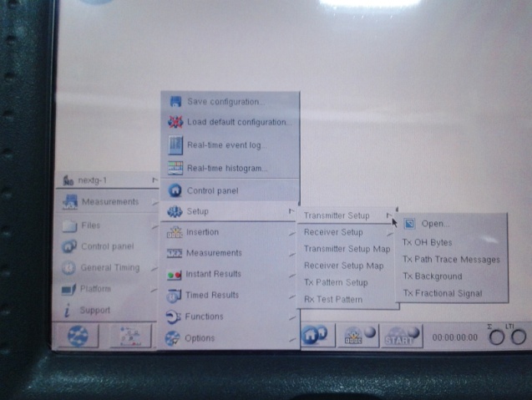Viewport: 532px width, 400px height.
Task: Click the Control panel home icon in the submenu
Action: pyautogui.click(x=175, y=190)
